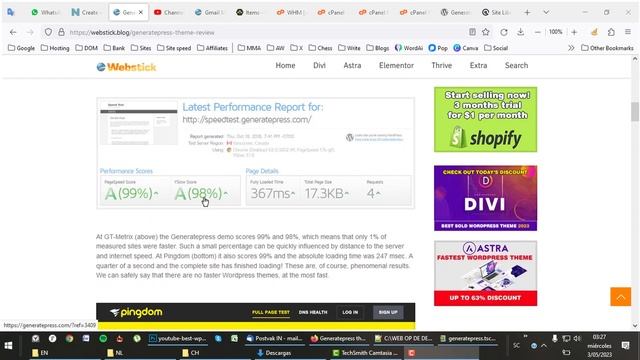Toggle reader view in address bar

(x=472, y=32)
